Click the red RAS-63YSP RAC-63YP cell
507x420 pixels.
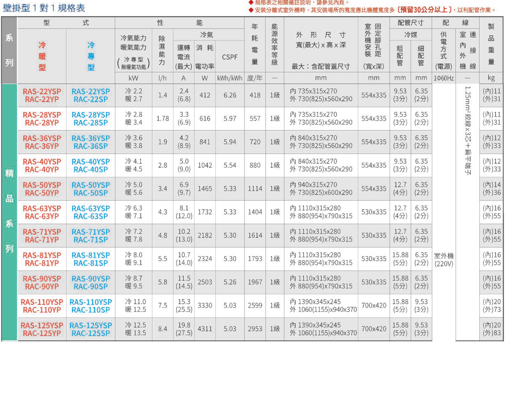tap(42, 212)
